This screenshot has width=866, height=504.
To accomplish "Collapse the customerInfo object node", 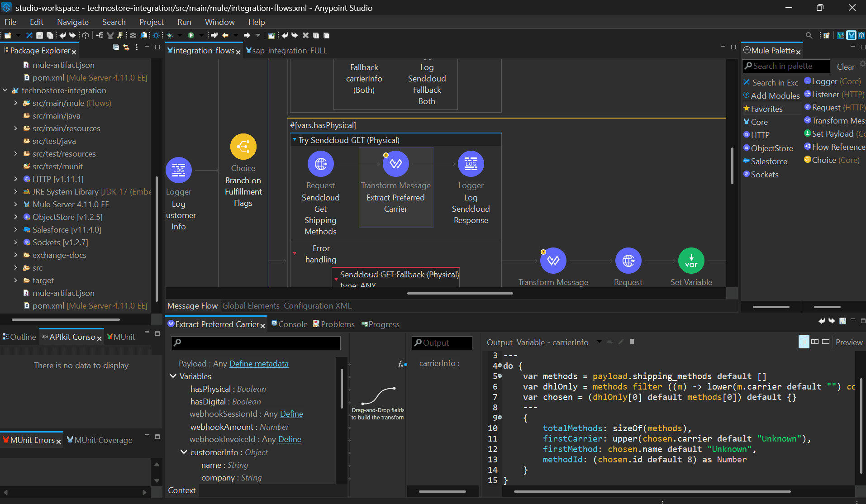I will (184, 452).
